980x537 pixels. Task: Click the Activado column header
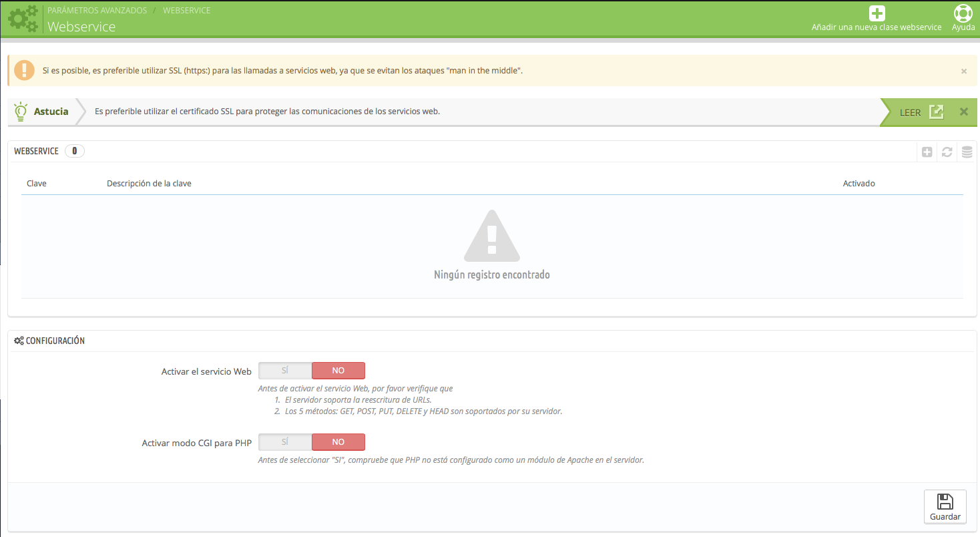[x=859, y=183]
